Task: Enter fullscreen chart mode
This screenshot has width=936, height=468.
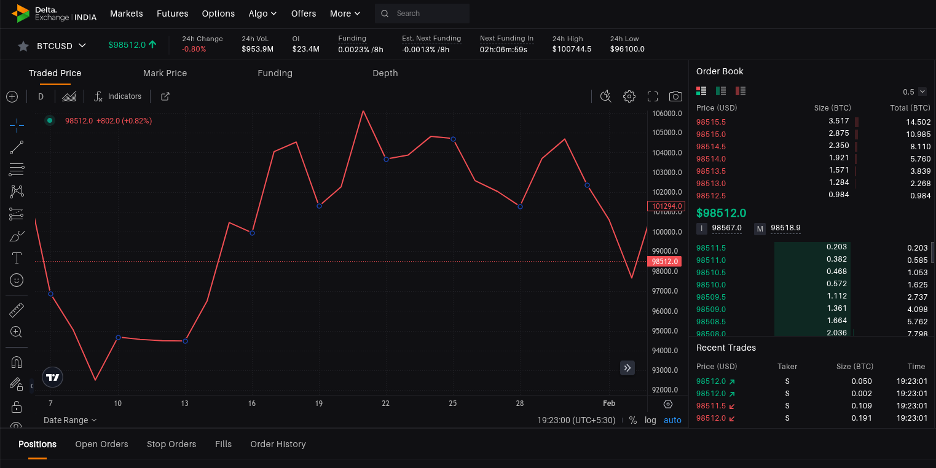Action: pos(653,97)
